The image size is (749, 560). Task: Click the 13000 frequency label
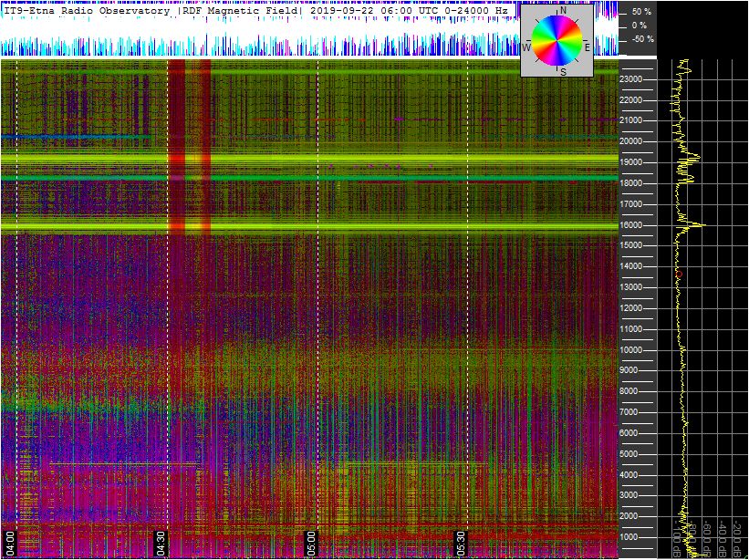pos(631,287)
